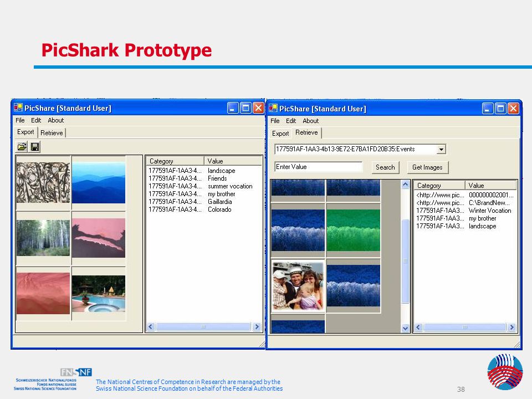The width and height of the screenshot is (532, 399).
Task: Open Edit menu in right PicShare window
Action: pos(291,121)
